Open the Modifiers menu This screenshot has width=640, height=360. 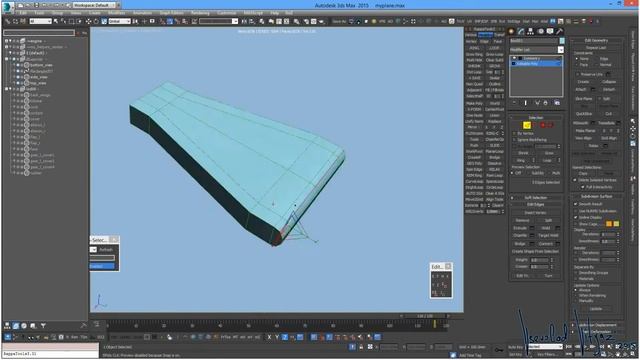tap(117, 13)
